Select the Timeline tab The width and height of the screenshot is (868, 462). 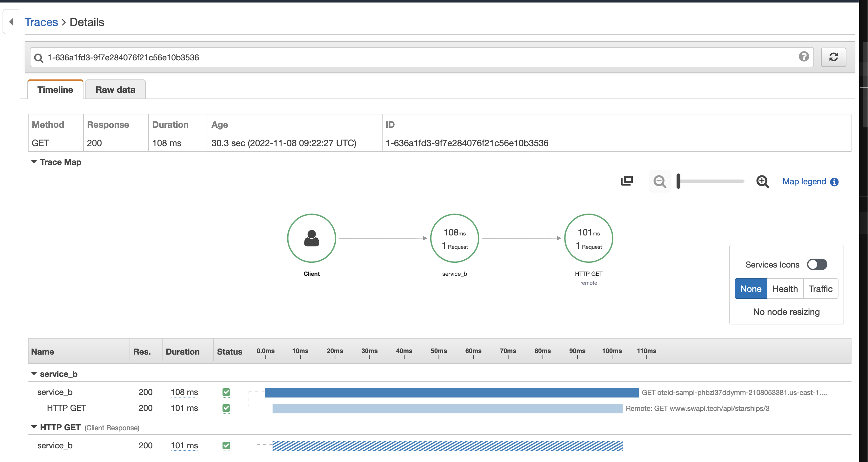55,90
